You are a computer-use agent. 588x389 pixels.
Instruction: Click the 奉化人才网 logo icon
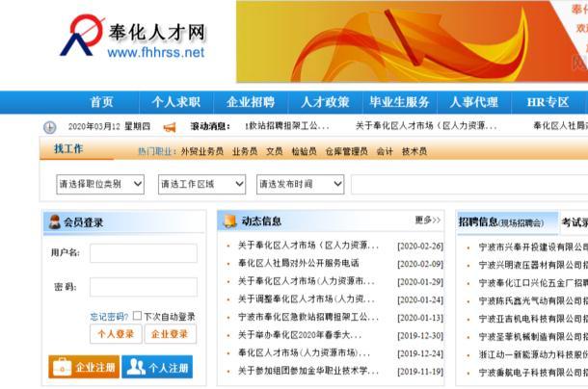click(82, 37)
